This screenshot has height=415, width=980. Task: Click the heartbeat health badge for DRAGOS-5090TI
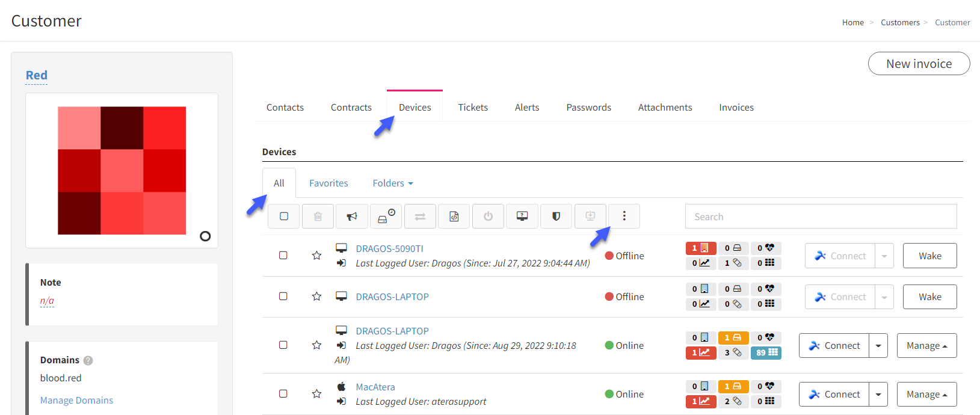tap(766, 248)
